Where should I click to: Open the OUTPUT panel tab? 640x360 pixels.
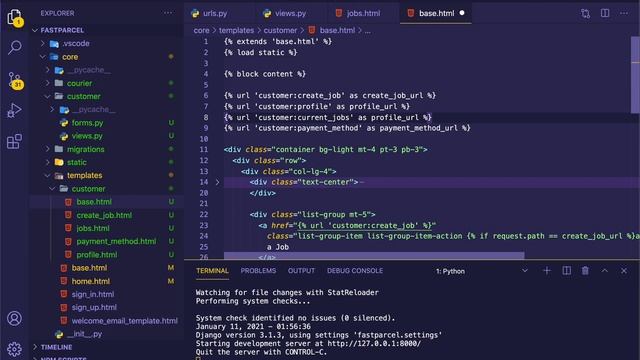click(x=301, y=271)
